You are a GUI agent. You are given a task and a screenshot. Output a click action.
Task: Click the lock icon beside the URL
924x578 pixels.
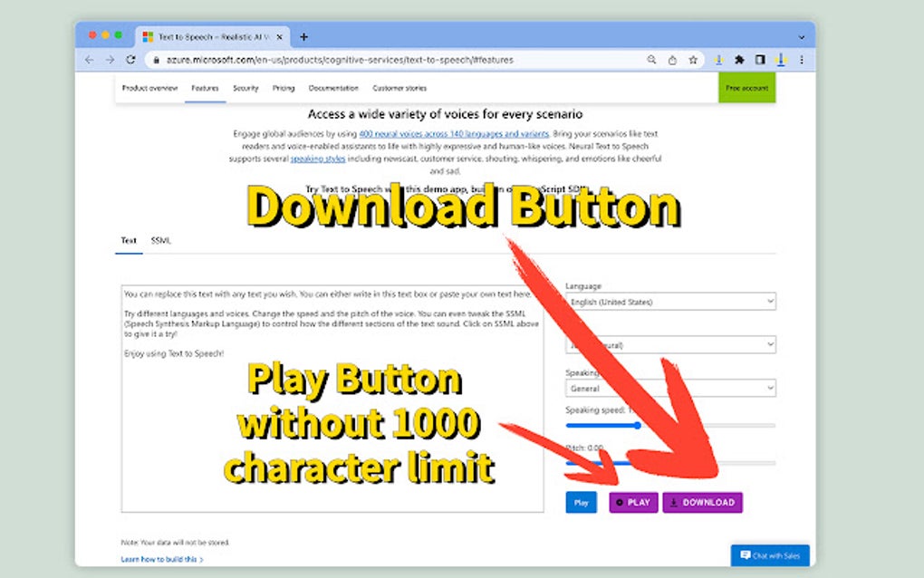point(156,60)
